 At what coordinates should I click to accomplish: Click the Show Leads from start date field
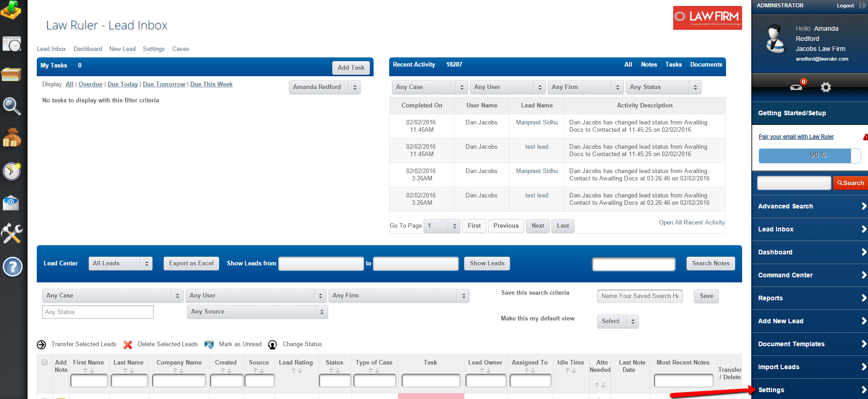[x=321, y=264]
